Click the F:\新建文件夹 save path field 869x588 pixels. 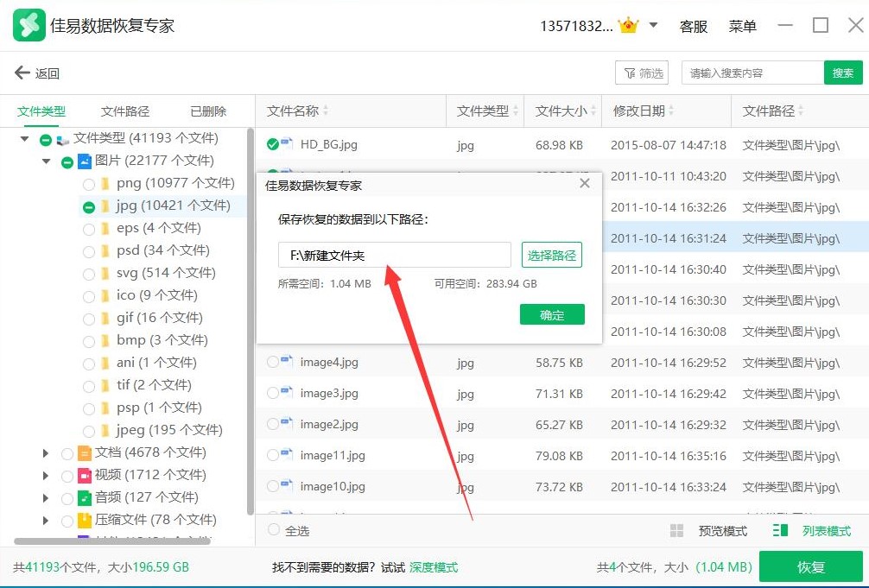click(x=395, y=255)
